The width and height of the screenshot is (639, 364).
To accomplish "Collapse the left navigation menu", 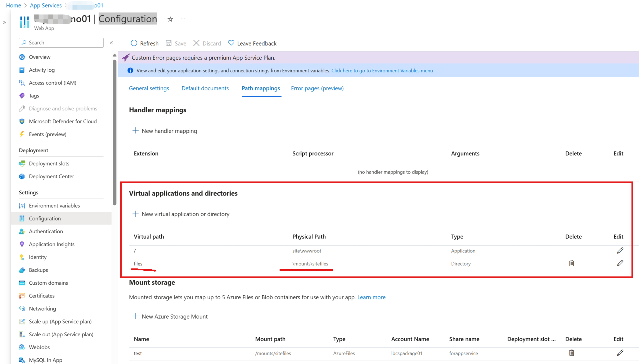I will point(111,43).
